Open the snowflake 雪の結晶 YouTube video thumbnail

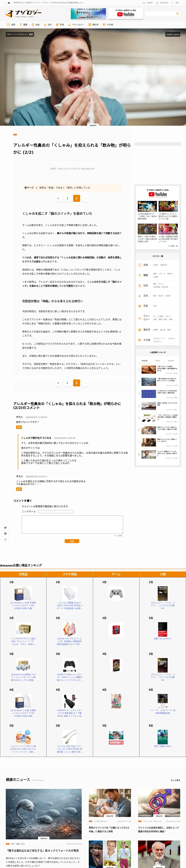(147, 206)
